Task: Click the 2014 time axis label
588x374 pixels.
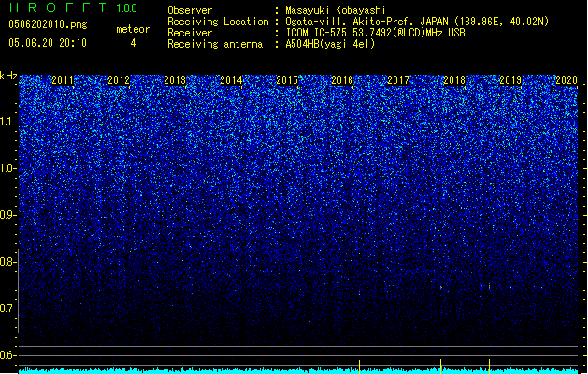Action: tap(231, 79)
